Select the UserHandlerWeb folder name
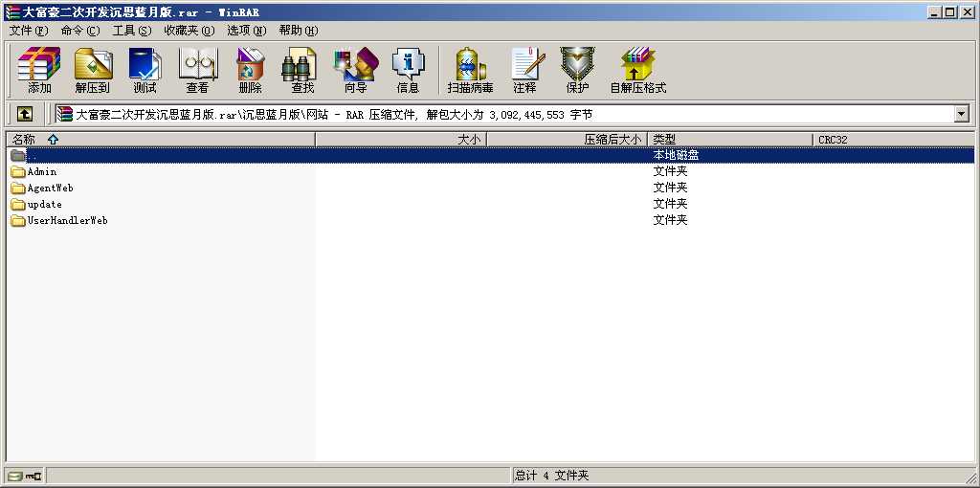The image size is (980, 488). click(68, 221)
